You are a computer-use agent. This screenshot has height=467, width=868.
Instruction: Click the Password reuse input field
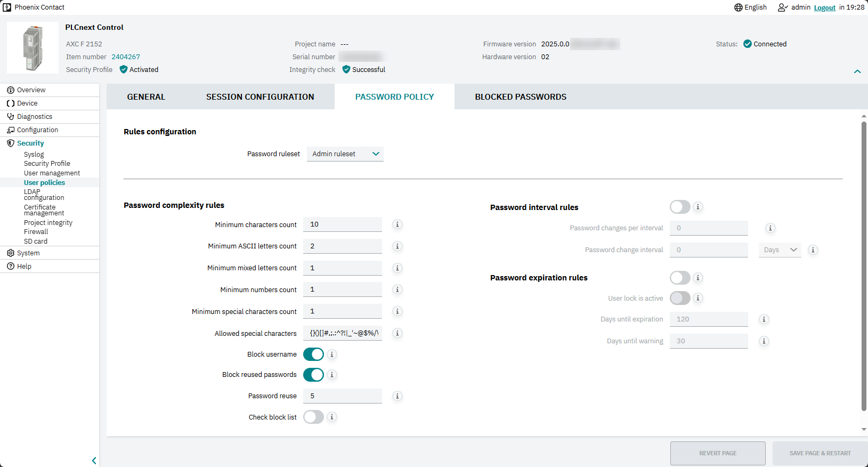point(343,396)
